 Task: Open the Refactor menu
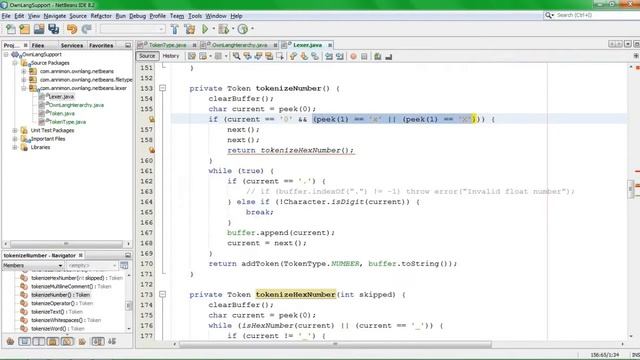101,16
